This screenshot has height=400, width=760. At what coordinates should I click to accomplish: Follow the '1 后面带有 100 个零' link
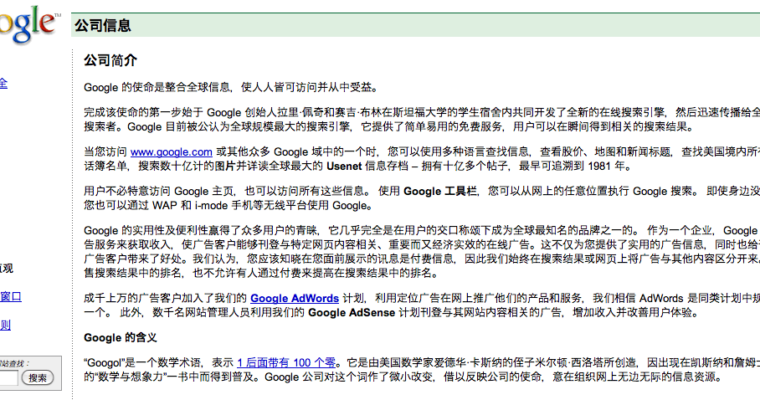coord(286,363)
